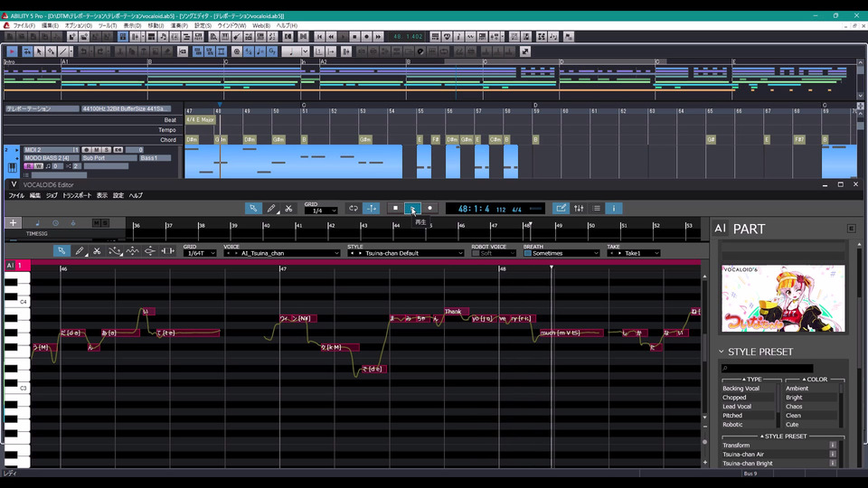The image size is (868, 488).
Task: Select the Lead Vocal type
Action: point(737,407)
